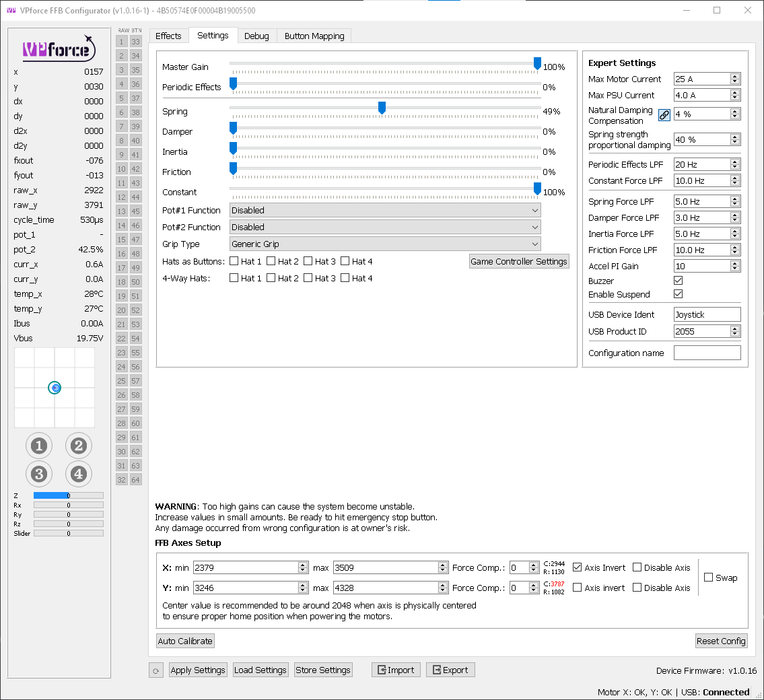Toggle the Swap axes checkbox
This screenshot has height=700, width=764.
(x=708, y=577)
